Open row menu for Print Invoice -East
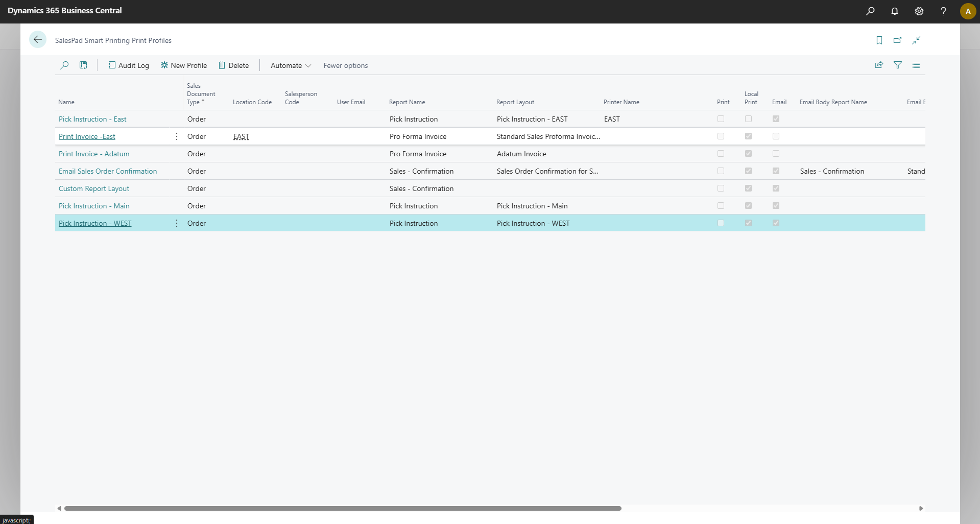 click(177, 136)
